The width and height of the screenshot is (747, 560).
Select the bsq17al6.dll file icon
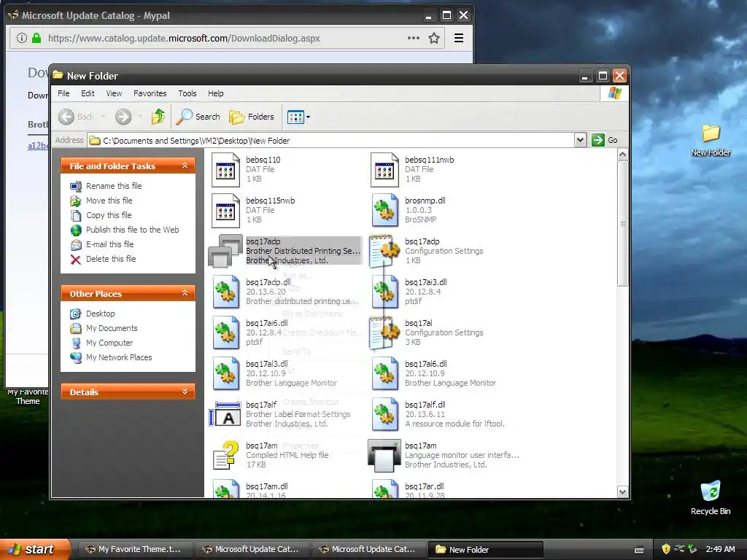click(x=384, y=374)
